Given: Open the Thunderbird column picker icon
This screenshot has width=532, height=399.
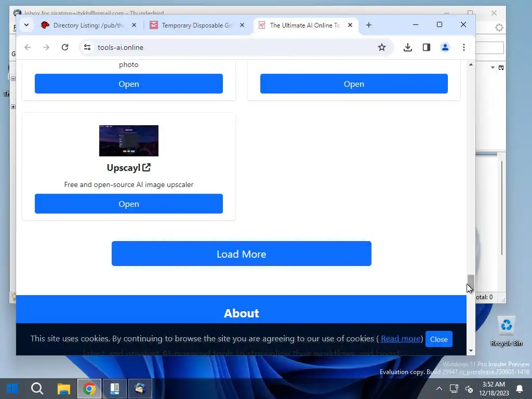Looking at the screenshot, I should click(x=501, y=68).
